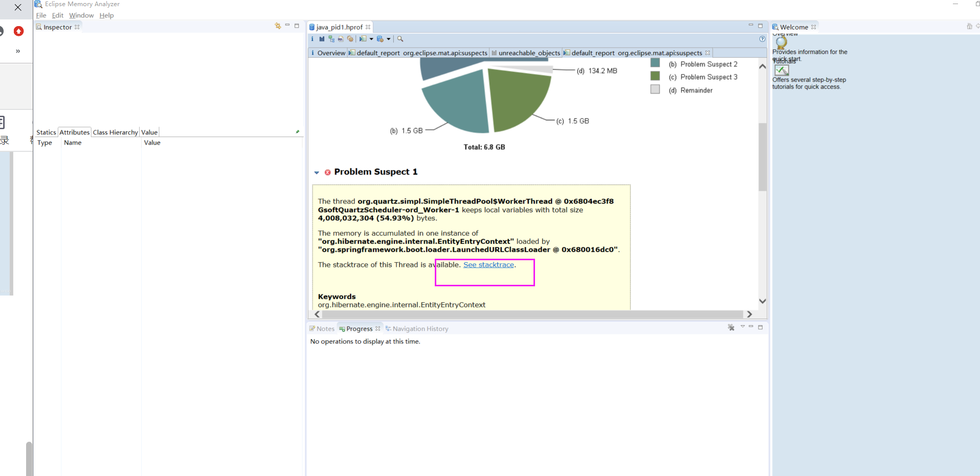
Task: Open the Query Browser dropdown arrow
Action: tap(389, 39)
